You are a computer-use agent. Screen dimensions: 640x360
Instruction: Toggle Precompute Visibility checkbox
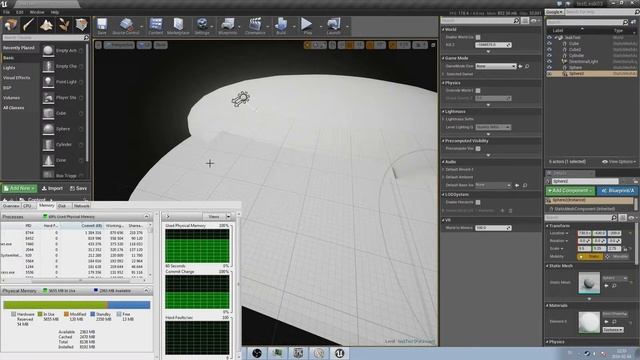click(x=478, y=149)
